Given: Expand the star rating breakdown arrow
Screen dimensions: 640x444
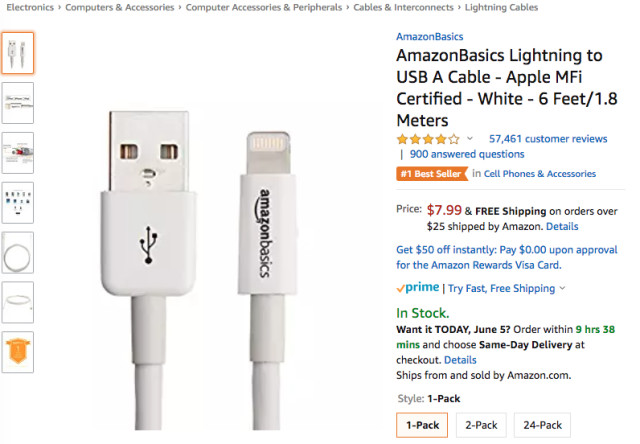Looking at the screenshot, I should click(x=470, y=139).
